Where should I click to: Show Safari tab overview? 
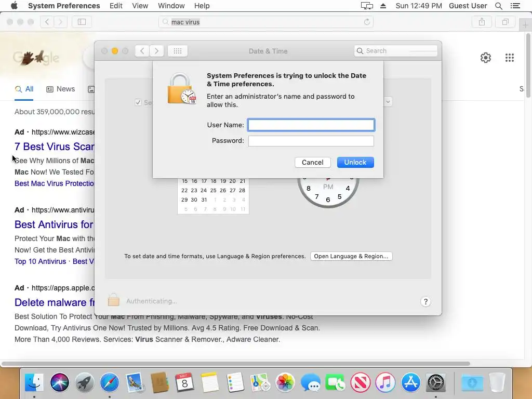point(505,22)
